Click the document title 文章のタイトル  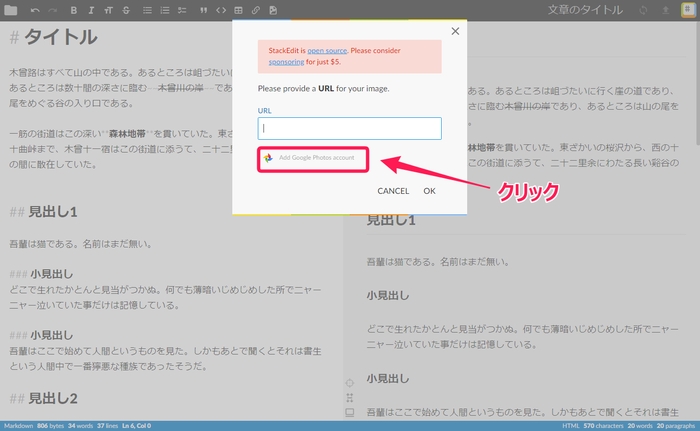(x=585, y=10)
